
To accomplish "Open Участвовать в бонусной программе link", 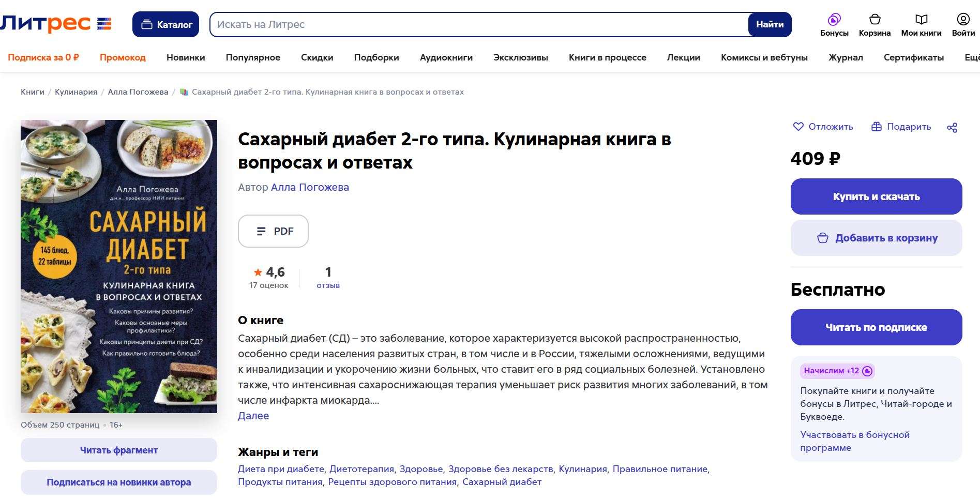I will pyautogui.click(x=855, y=441).
